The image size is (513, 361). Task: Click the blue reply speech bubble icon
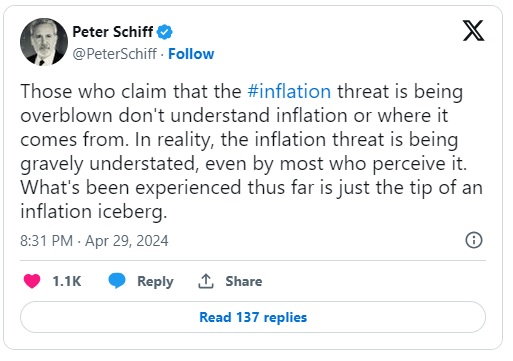117,281
